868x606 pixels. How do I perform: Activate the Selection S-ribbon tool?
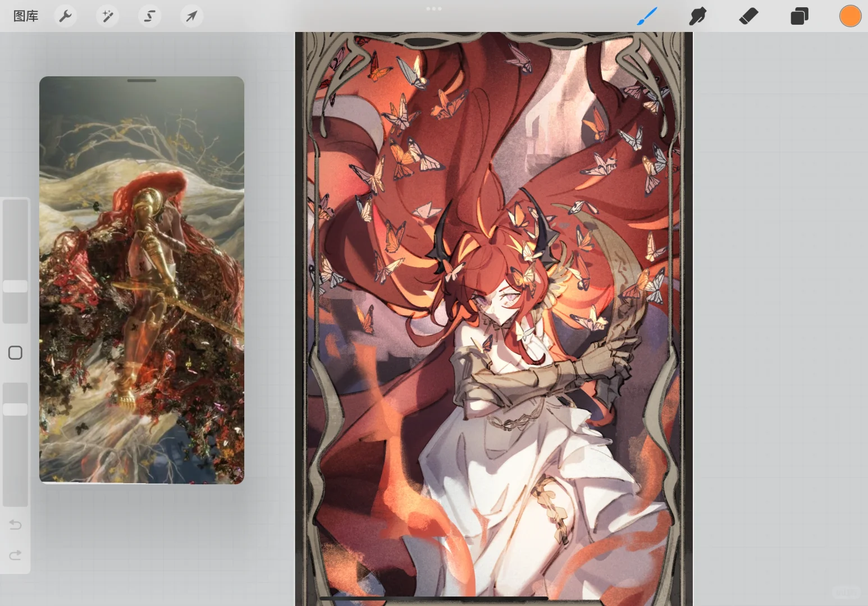(x=149, y=16)
